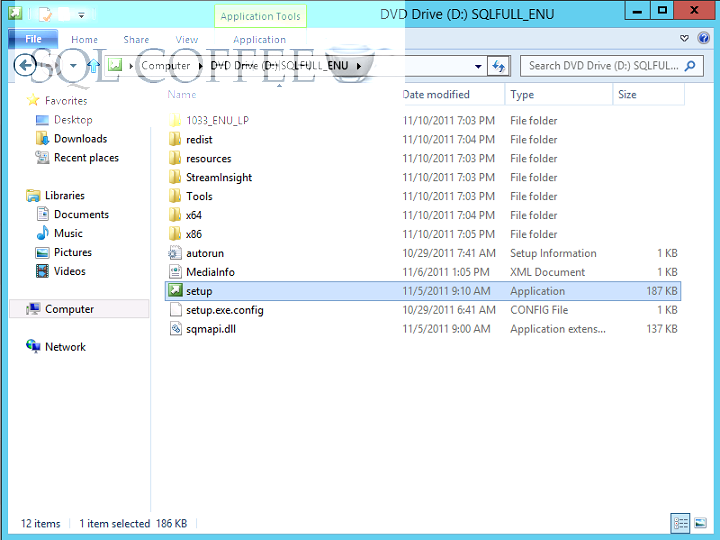
Task: Open Quick Access Toolbar customize dropdown
Action: (x=81, y=15)
